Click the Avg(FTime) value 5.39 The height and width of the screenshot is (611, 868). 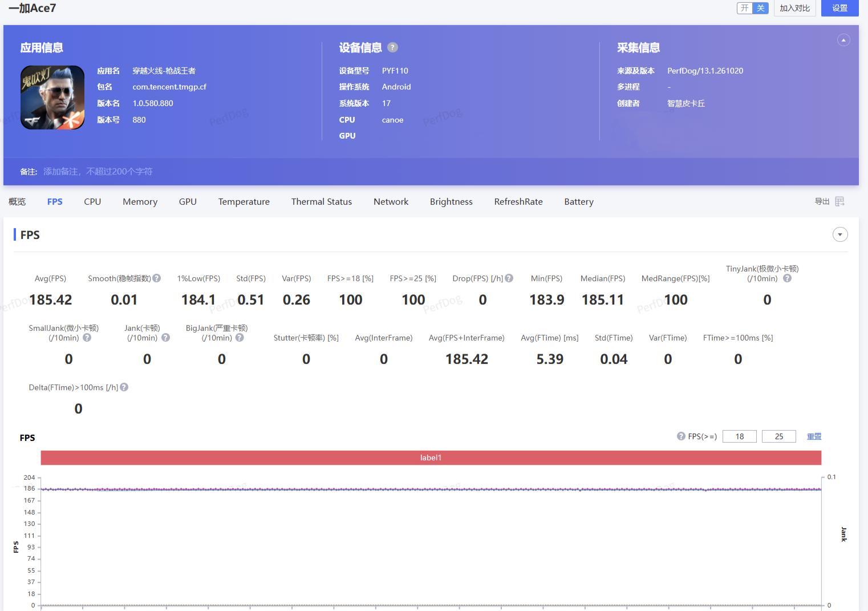[x=550, y=359]
